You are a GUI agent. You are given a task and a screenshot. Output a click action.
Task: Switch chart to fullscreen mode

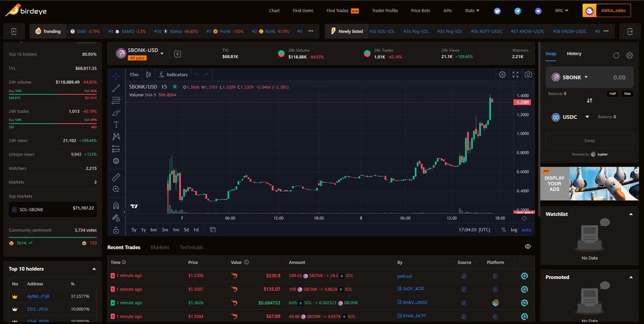pos(516,75)
